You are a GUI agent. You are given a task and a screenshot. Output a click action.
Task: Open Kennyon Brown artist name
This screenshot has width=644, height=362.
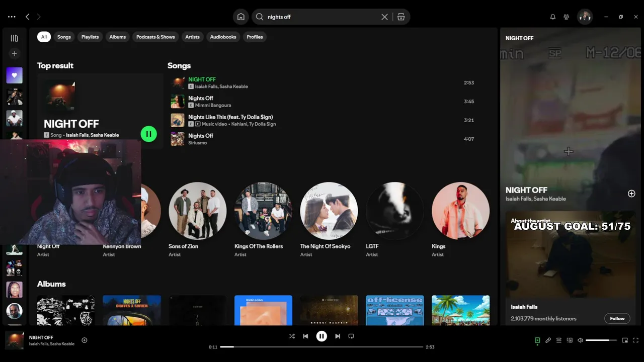point(122,246)
